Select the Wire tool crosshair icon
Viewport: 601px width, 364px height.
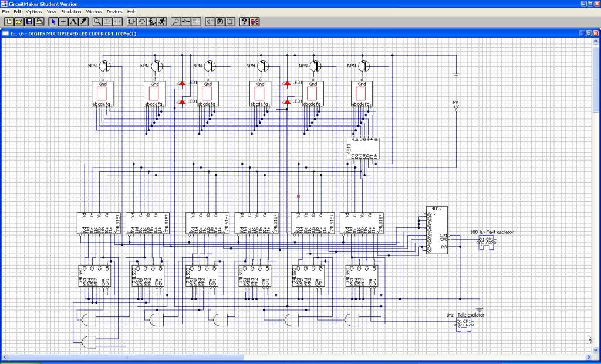pyautogui.click(x=63, y=22)
